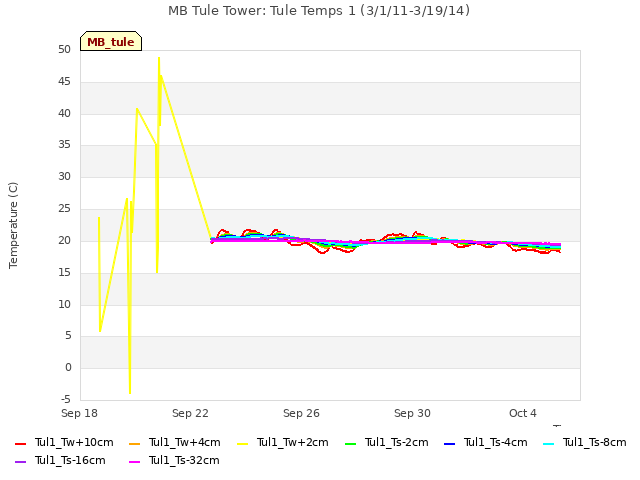Click the Sep 30 x-axis label
Image resolution: width=640 pixels, height=480 pixels.
(x=412, y=413)
